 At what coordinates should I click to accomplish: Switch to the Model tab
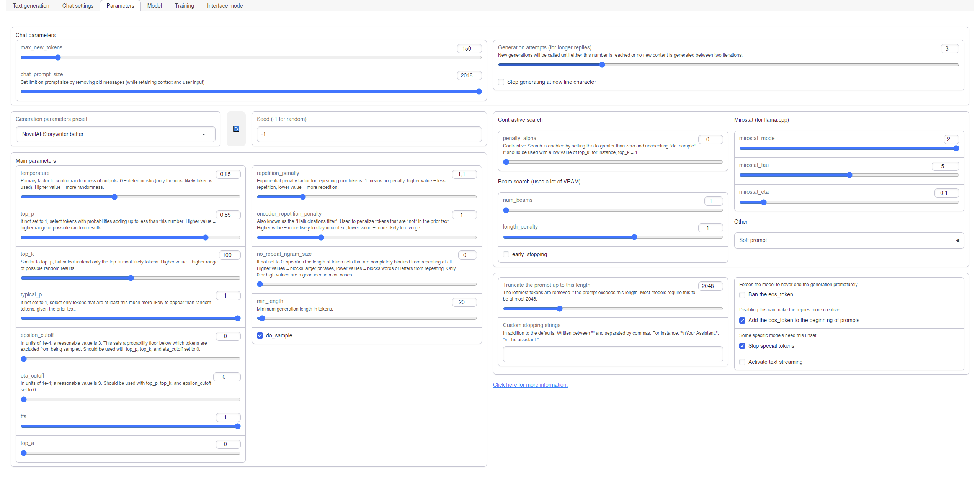pyautogui.click(x=154, y=6)
